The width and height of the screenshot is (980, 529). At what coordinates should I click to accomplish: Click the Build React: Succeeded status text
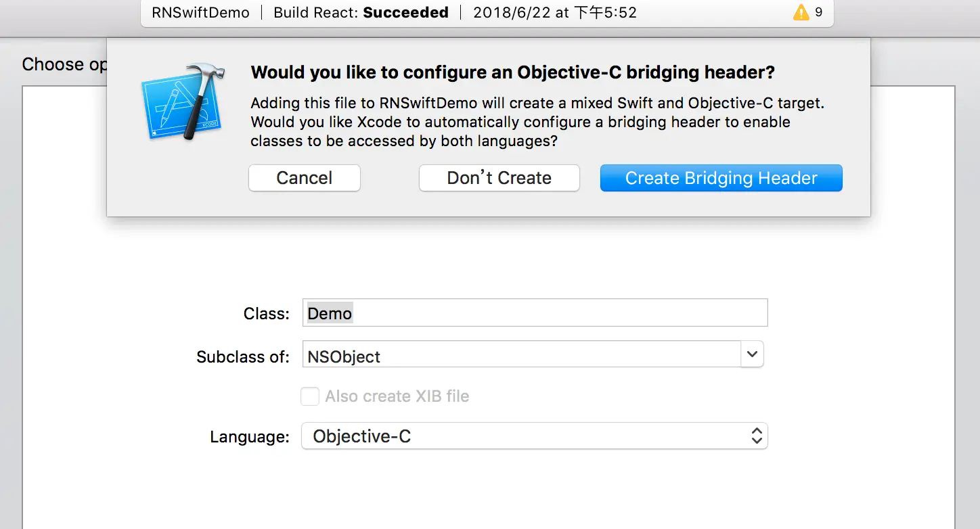361,13
